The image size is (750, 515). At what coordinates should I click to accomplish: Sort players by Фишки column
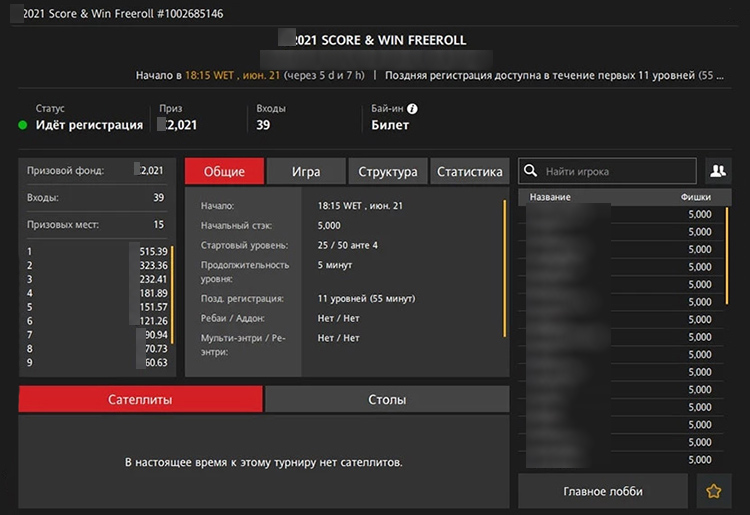point(696,197)
